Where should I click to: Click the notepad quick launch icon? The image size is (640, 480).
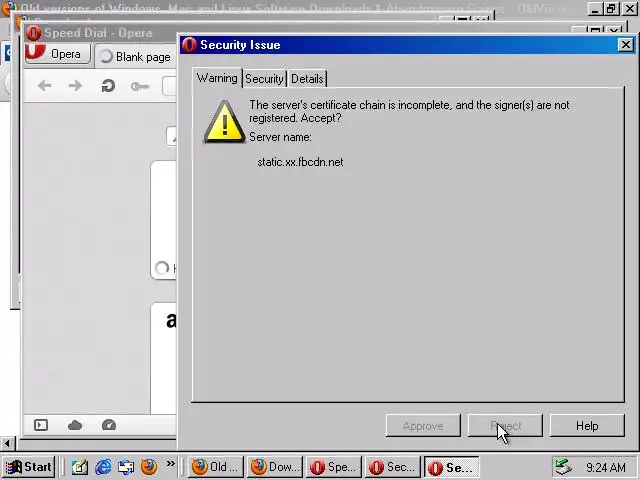(80, 467)
